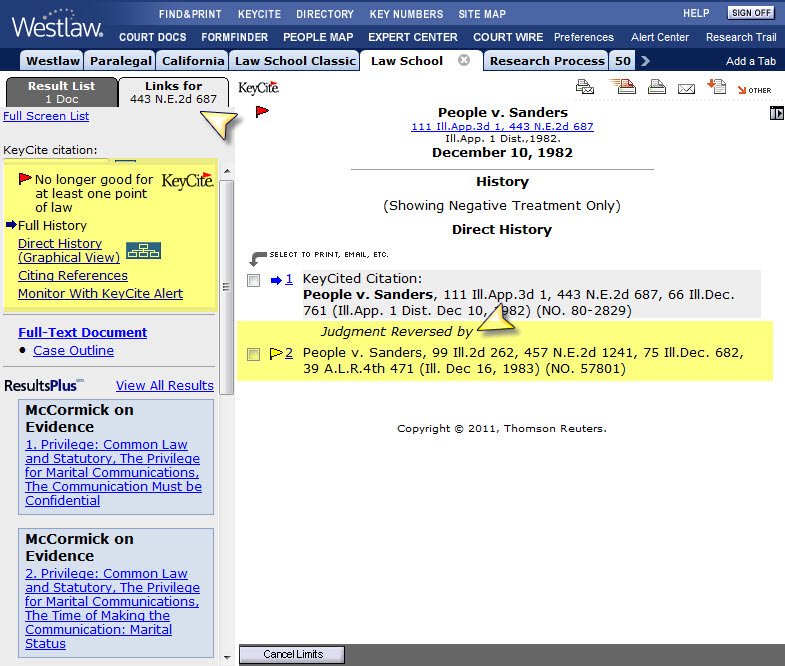Image resolution: width=785 pixels, height=666 pixels.
Task: Click the SIGN OFF button
Action: [750, 13]
